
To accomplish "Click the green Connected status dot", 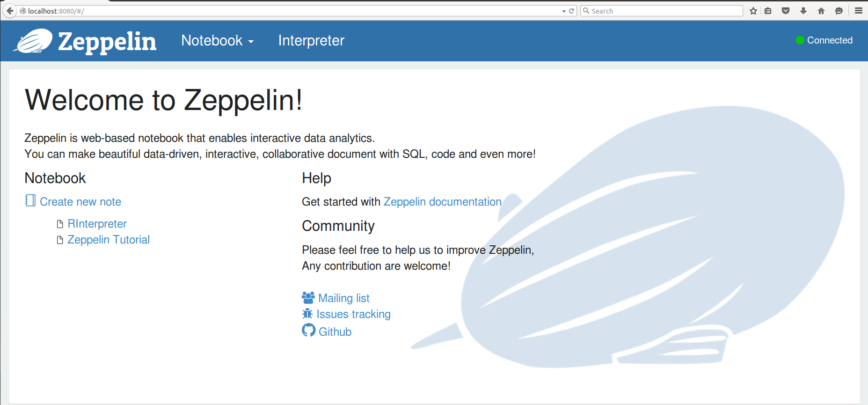I will 800,40.
